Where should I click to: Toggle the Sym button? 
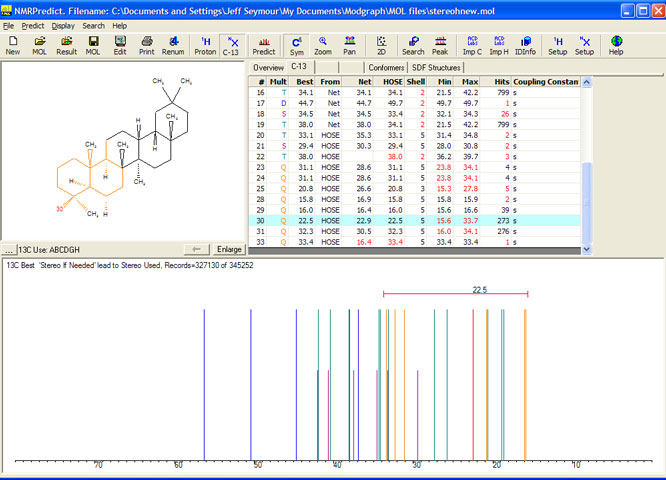point(297,45)
